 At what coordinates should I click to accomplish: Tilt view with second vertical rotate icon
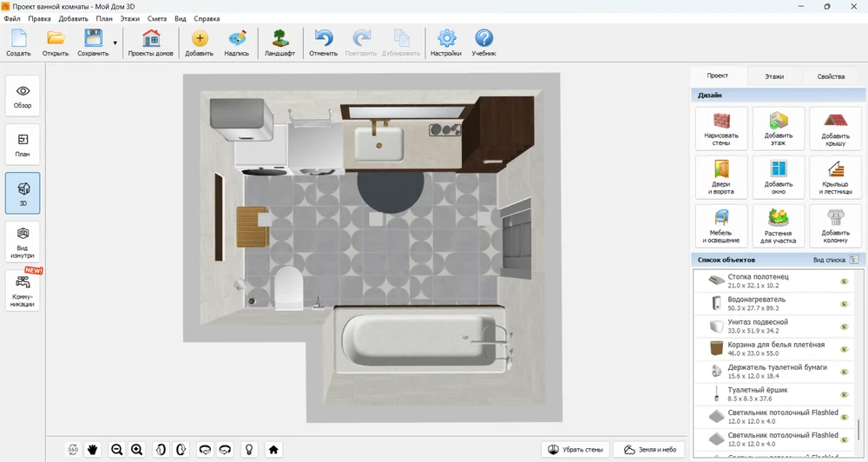181,449
